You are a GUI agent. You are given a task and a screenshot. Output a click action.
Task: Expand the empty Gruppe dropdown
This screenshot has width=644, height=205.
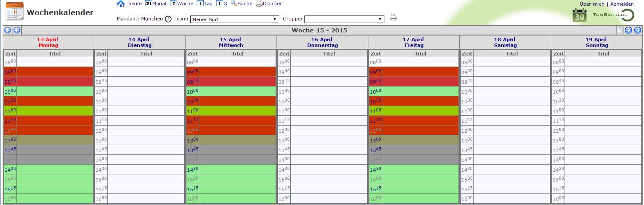point(344,19)
